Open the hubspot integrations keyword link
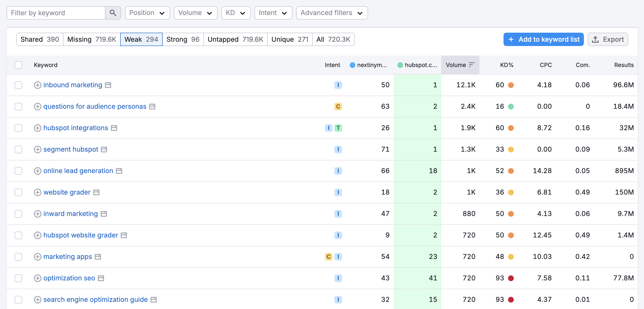Screen dimensions: 644x309 point(76,128)
